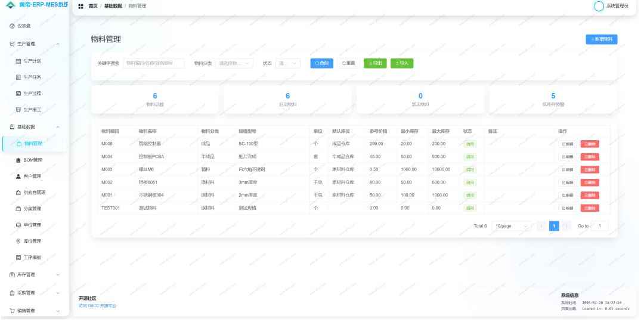The height and width of the screenshot is (322, 644).
Task: Click 基础数据 in the breadcrumb
Action: (x=113, y=6)
